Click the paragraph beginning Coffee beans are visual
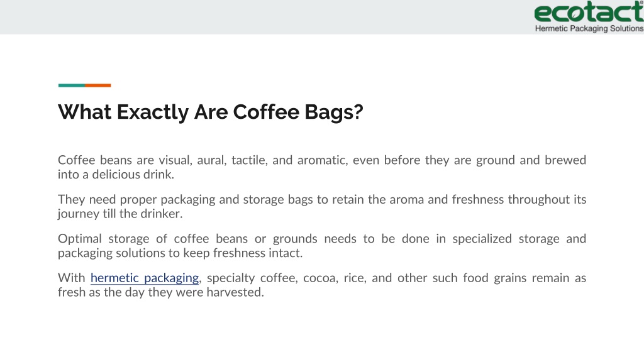Screen dimensions: 644x362 pyautogui.click(x=322, y=167)
